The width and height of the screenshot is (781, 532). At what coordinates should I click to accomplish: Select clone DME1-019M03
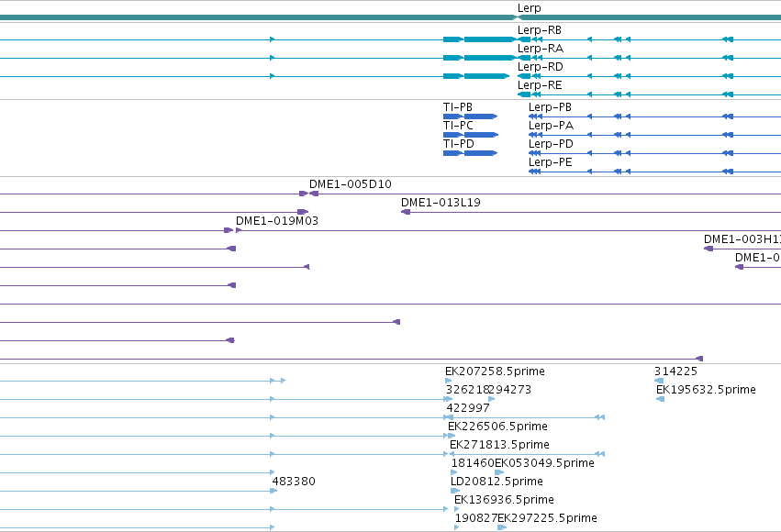click(277, 221)
